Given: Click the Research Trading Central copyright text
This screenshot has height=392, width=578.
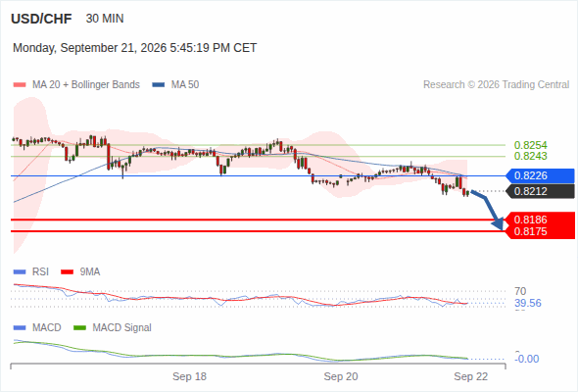Looking at the screenshot, I should [496, 85].
